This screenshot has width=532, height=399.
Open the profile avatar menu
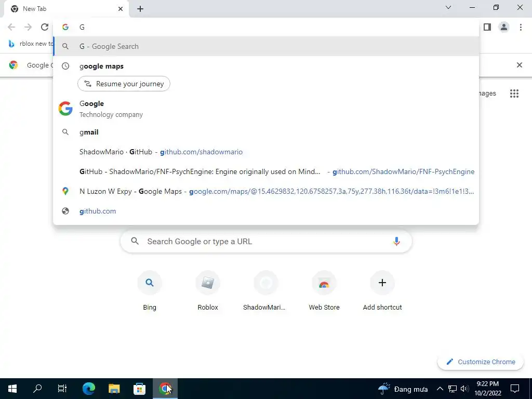click(x=504, y=27)
